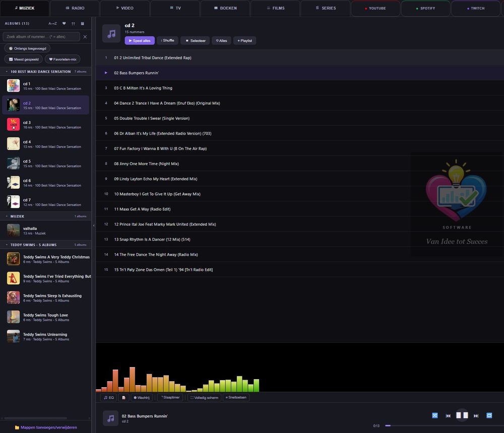Clear the album search with the X
Viewport: 504px width, 433px height.
point(85,37)
